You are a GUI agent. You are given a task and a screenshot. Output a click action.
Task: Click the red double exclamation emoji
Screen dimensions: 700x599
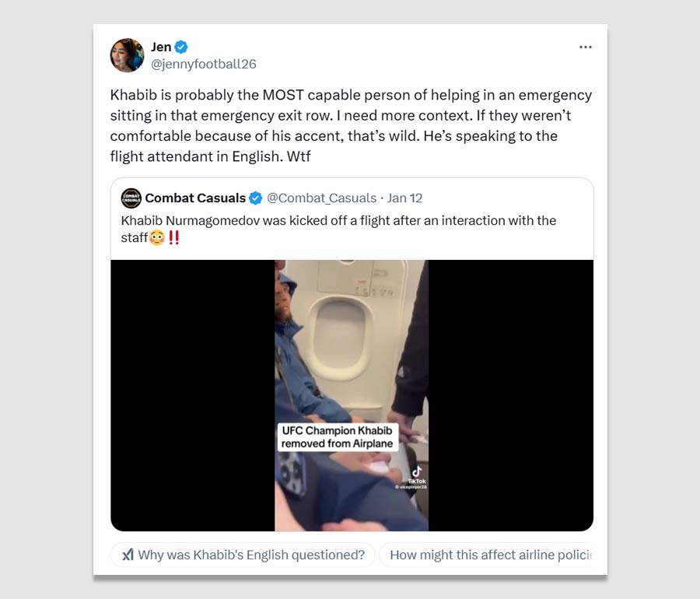tap(173, 238)
